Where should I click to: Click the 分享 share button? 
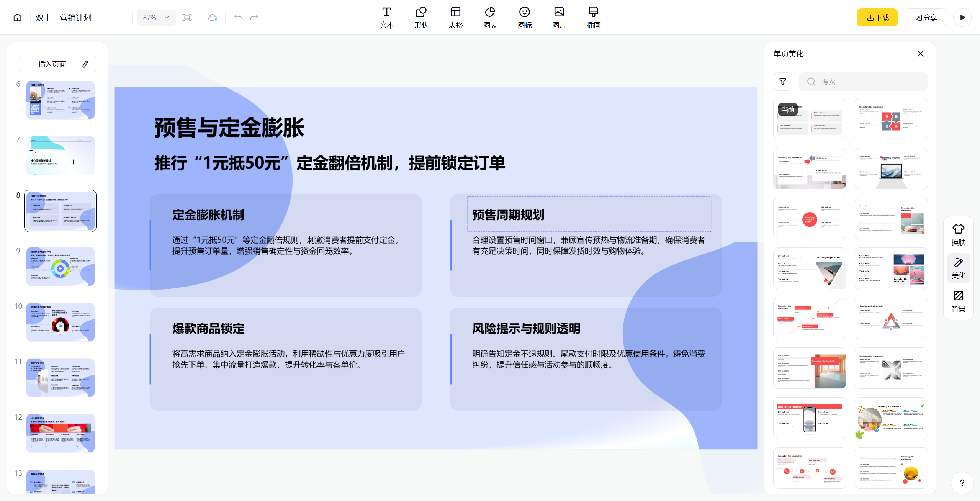[x=926, y=18]
